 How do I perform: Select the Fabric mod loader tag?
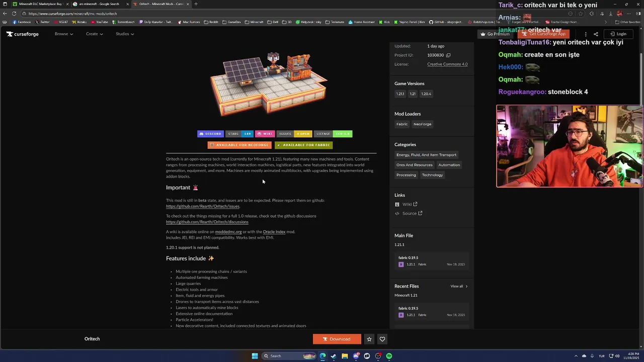(402, 124)
